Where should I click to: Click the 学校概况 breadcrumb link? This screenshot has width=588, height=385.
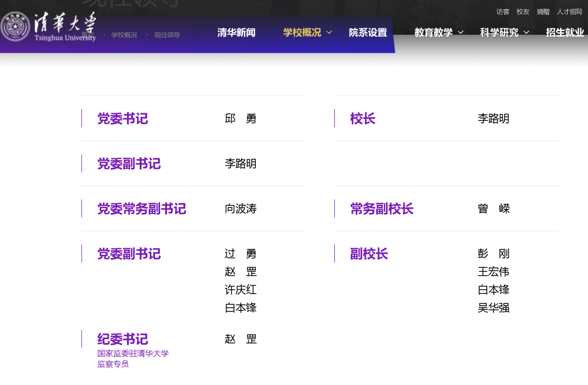(x=124, y=35)
